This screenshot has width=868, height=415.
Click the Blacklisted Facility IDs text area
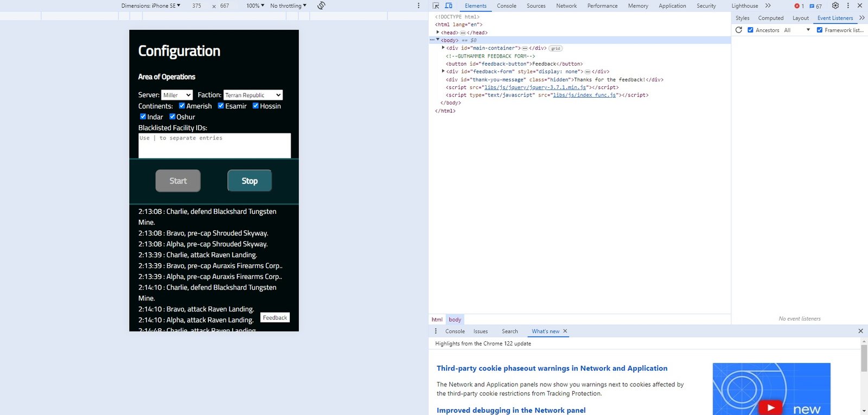click(x=214, y=146)
